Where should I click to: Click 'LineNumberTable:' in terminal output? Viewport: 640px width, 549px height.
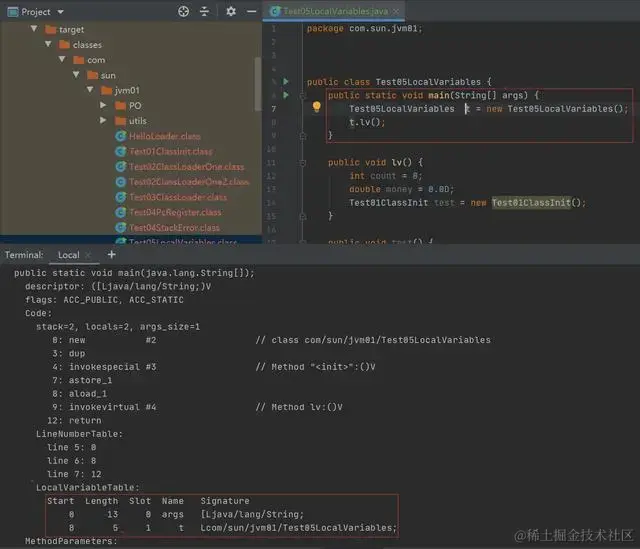point(79,434)
